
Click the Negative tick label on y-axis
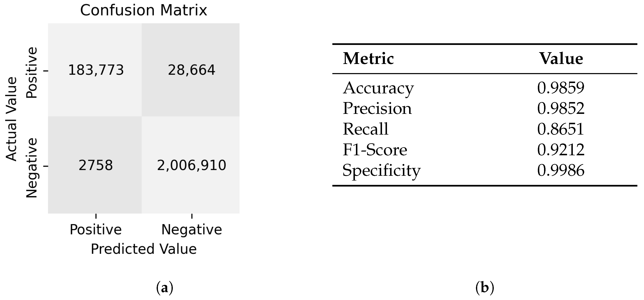[x=32, y=168]
